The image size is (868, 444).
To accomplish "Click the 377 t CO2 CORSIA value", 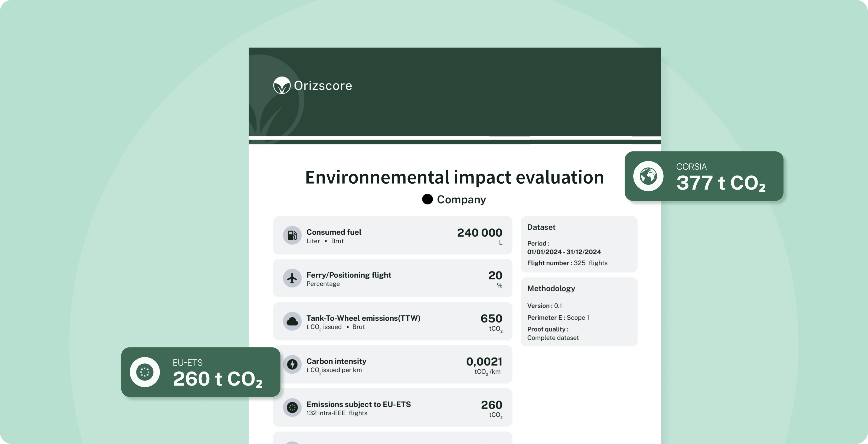I will tap(721, 183).
